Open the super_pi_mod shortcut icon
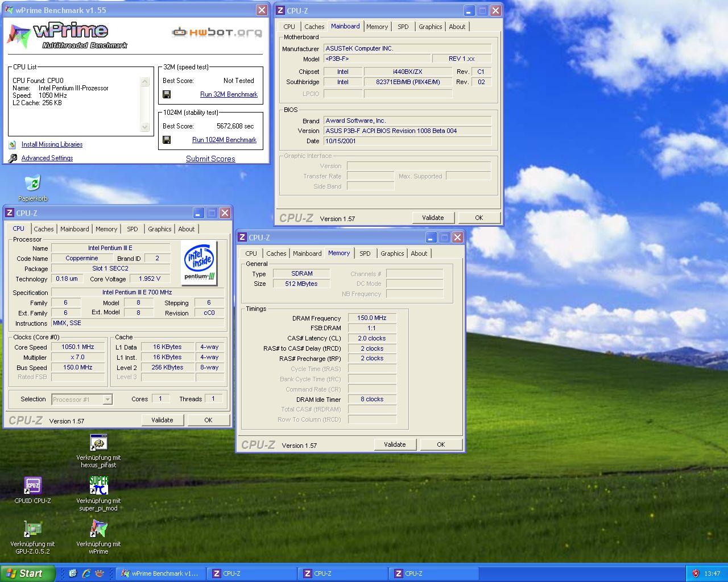The height and width of the screenshot is (582, 728). point(98,486)
